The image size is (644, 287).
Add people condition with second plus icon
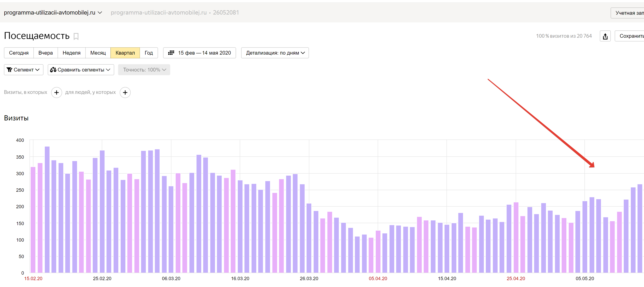tap(125, 93)
